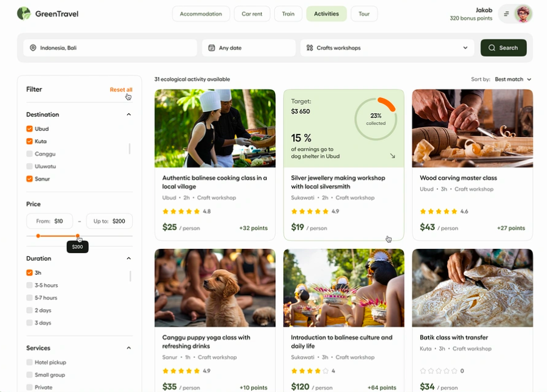Viewport: 547px width, 392px height.
Task: Click the GreenTravel logo icon
Action: pos(24,13)
